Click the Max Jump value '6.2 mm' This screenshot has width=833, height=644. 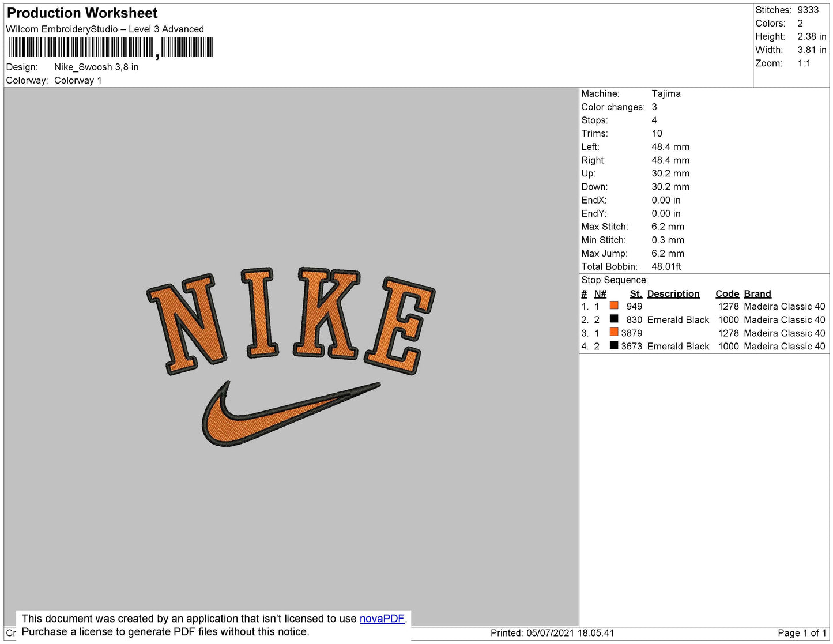click(668, 253)
